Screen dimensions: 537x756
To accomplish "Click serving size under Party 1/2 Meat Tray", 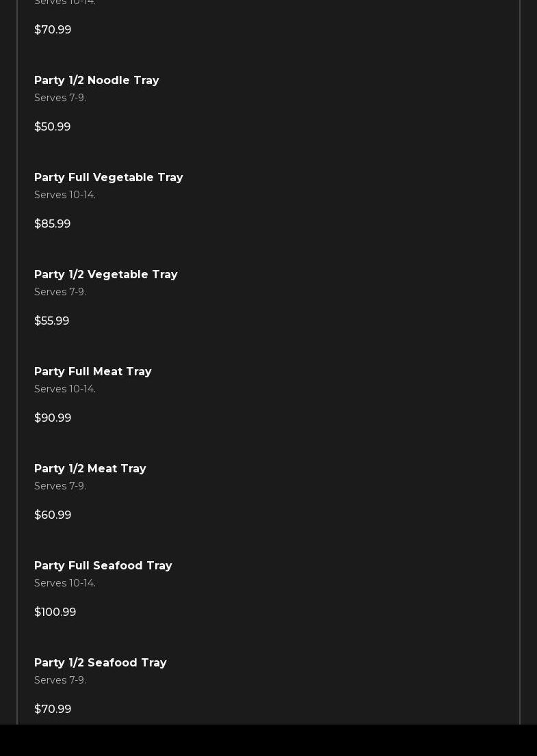I will tap(60, 487).
